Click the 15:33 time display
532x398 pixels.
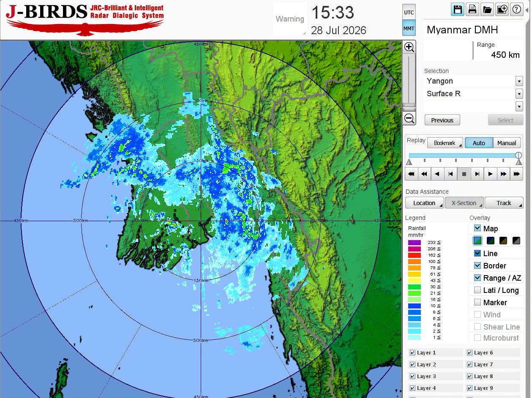[x=333, y=13]
